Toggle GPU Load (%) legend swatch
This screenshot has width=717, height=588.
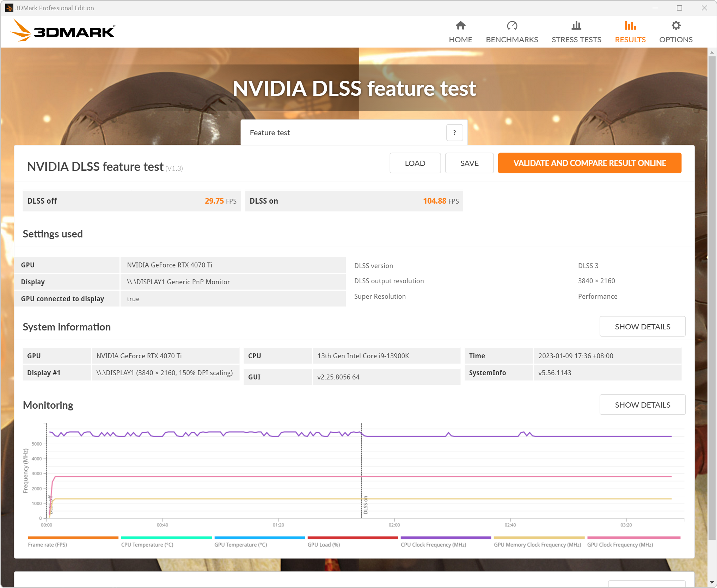(x=353, y=538)
